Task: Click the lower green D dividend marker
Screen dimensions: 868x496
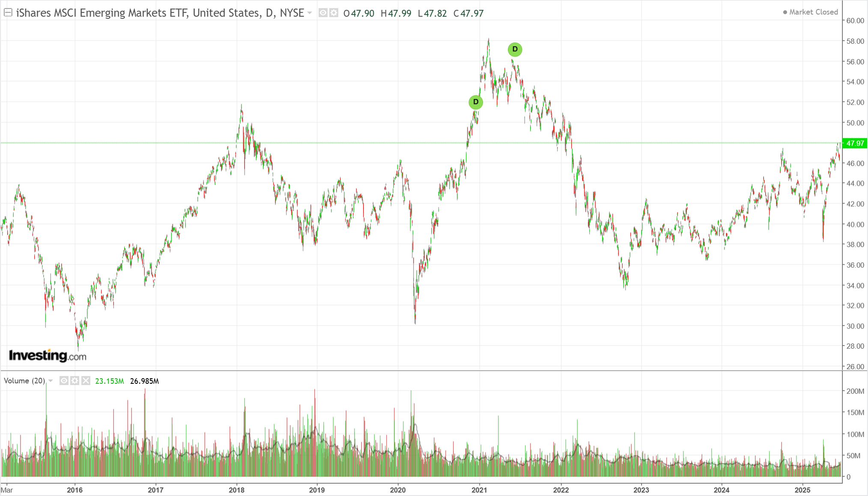Action: [475, 102]
